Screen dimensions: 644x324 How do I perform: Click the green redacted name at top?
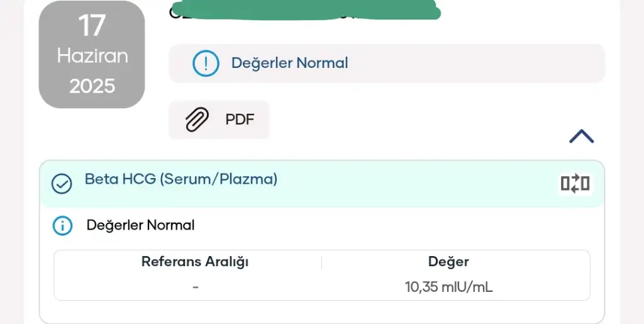click(x=304, y=10)
